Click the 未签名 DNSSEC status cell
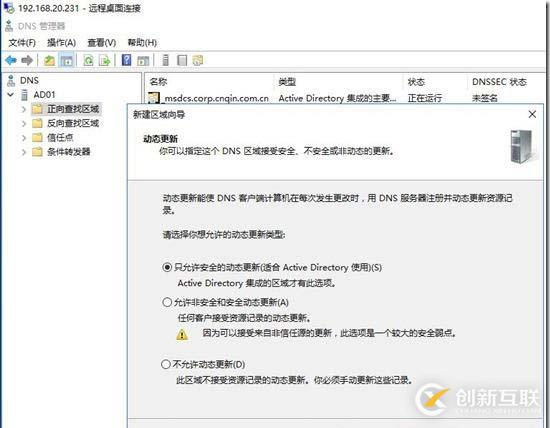Image resolution: width=550 pixels, height=428 pixels. [x=485, y=98]
